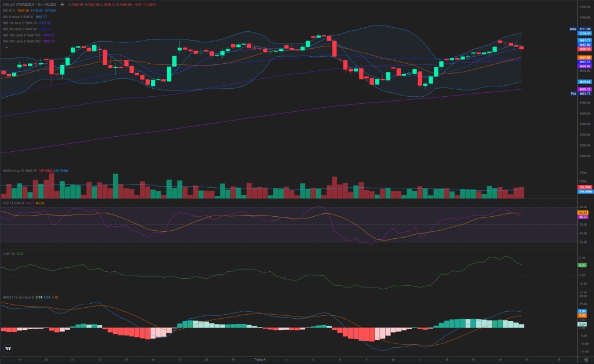Click the TradingView logo icon

click(x=8, y=348)
